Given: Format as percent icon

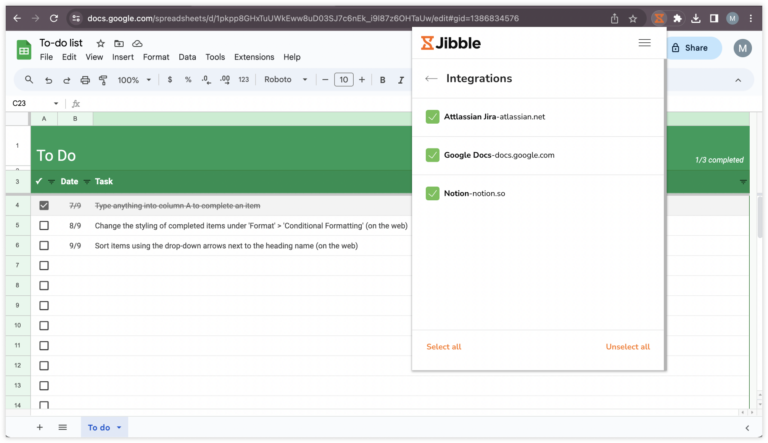Looking at the screenshot, I should pos(188,79).
